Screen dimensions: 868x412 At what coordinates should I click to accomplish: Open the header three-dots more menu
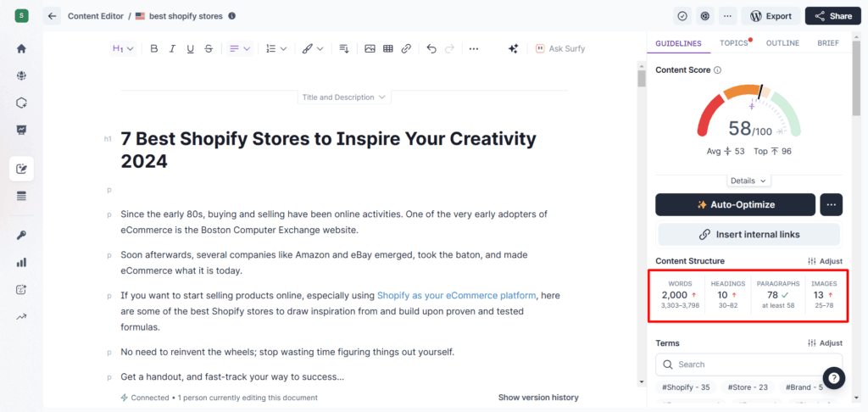pos(727,16)
